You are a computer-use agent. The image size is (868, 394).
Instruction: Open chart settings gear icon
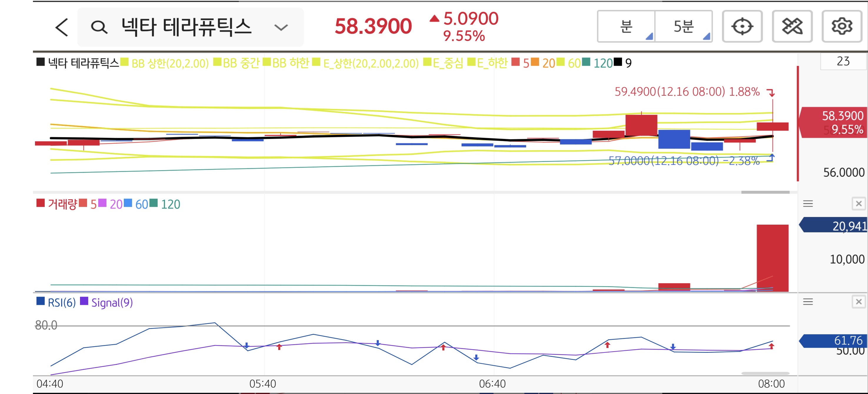(x=842, y=26)
